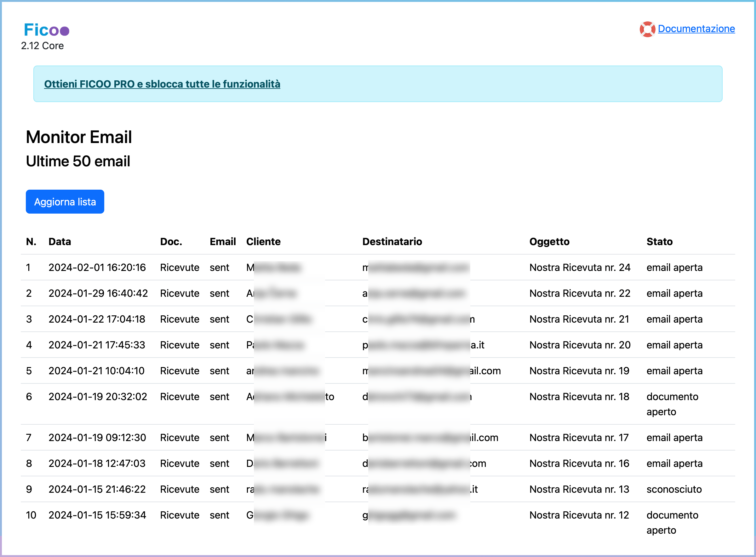Click the 'Data' column header
Viewport: 756px width, 557px height.
coord(60,241)
